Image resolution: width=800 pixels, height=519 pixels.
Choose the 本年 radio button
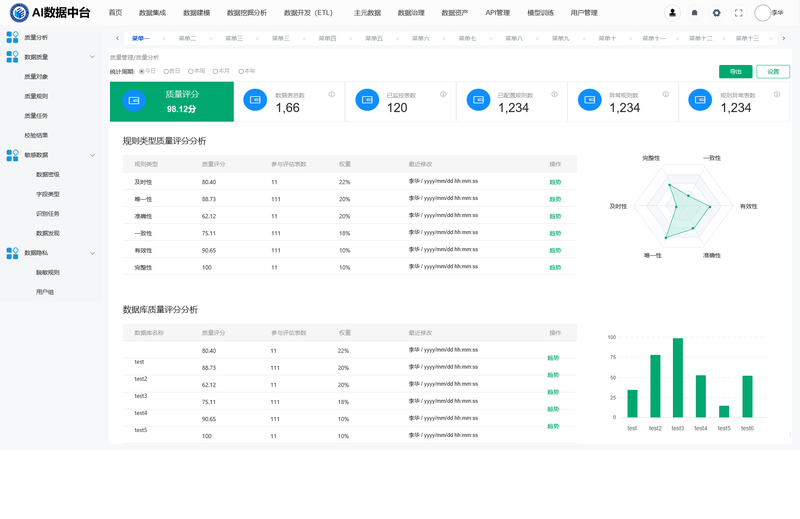pyautogui.click(x=240, y=71)
